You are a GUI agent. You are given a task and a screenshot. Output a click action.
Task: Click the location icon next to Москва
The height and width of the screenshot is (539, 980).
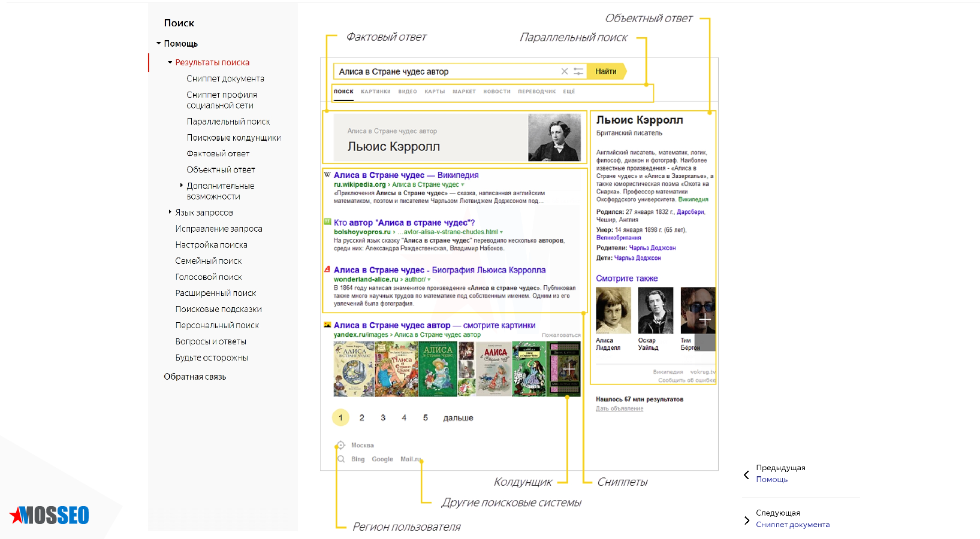tap(340, 445)
